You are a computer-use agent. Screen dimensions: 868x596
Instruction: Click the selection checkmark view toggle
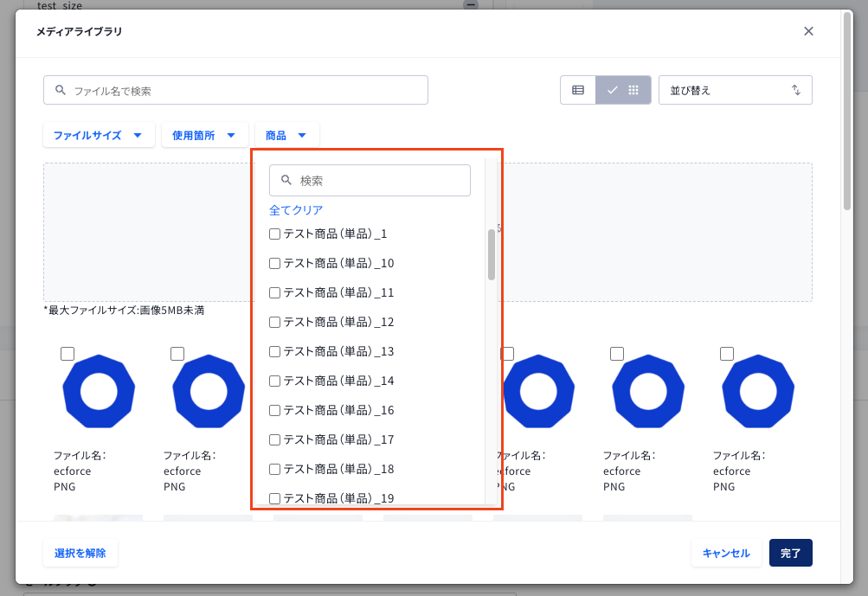pos(612,90)
